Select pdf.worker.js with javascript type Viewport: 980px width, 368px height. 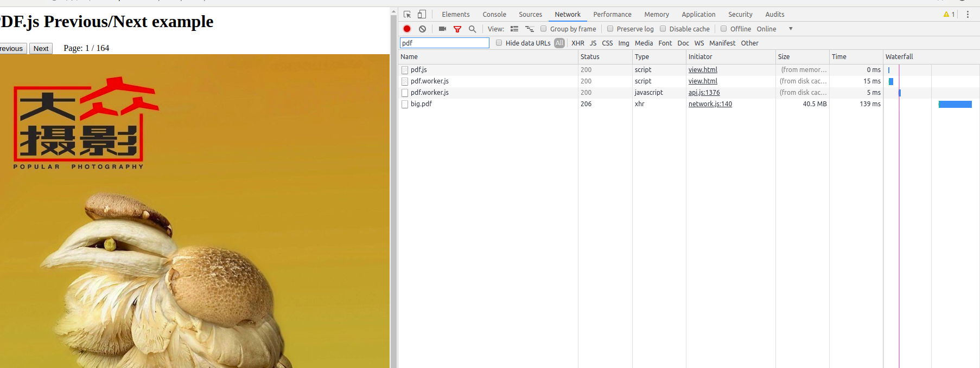point(689,93)
